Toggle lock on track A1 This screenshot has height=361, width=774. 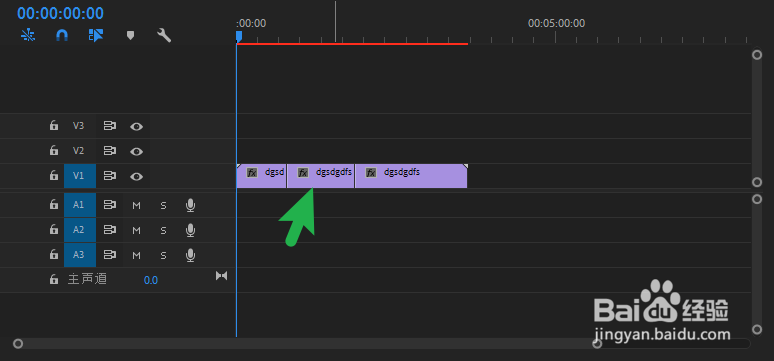pyautogui.click(x=54, y=205)
